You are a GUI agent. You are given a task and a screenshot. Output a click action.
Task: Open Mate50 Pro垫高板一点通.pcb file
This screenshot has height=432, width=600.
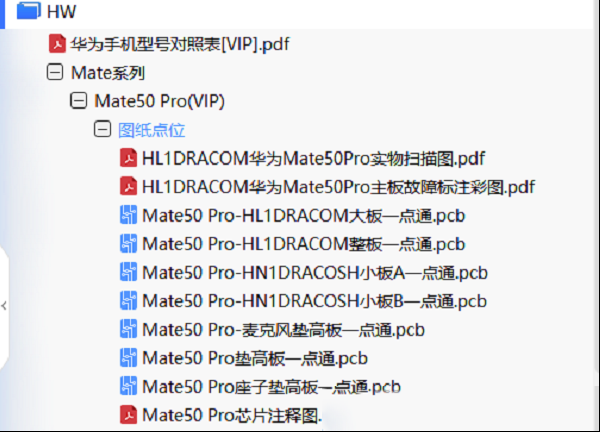[x=255, y=358]
